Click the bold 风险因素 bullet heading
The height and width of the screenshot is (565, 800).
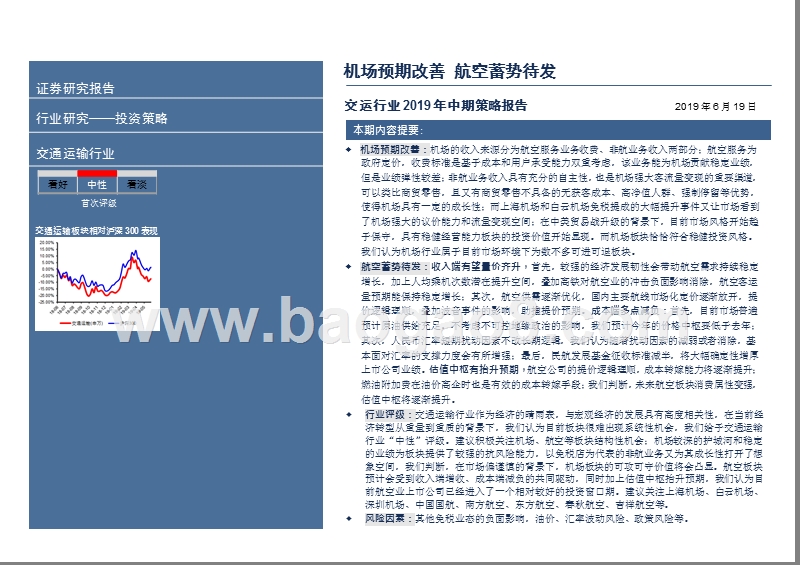click(388, 519)
